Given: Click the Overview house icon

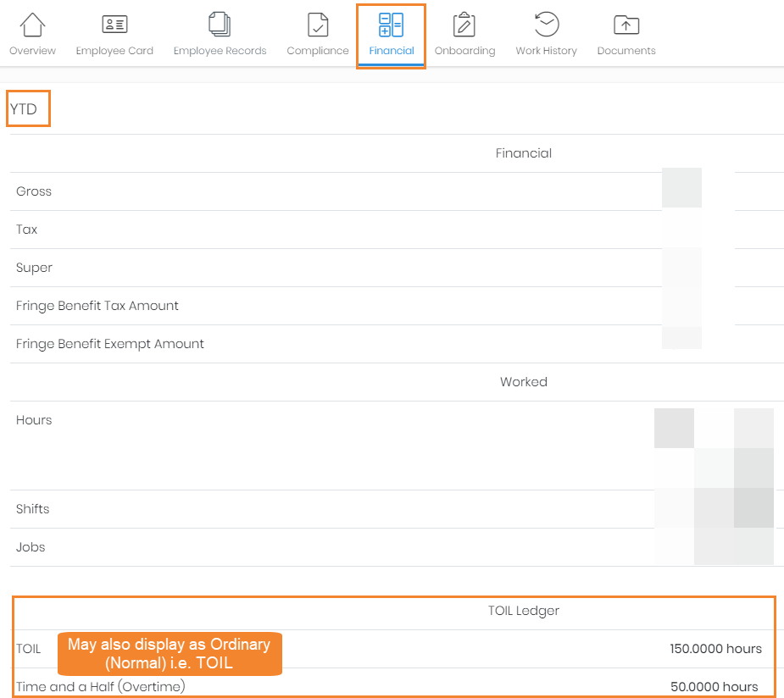Looking at the screenshot, I should click(x=32, y=25).
